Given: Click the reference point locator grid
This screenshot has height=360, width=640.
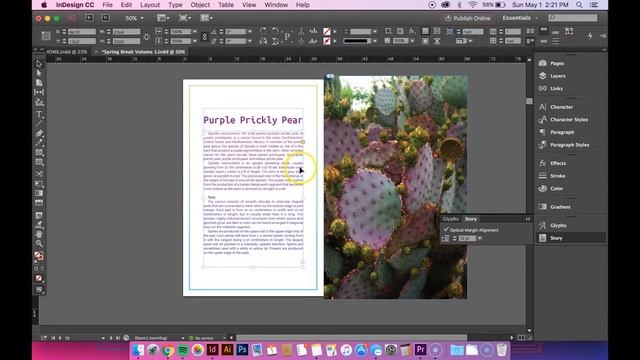Looking at the screenshot, I should (46, 36).
